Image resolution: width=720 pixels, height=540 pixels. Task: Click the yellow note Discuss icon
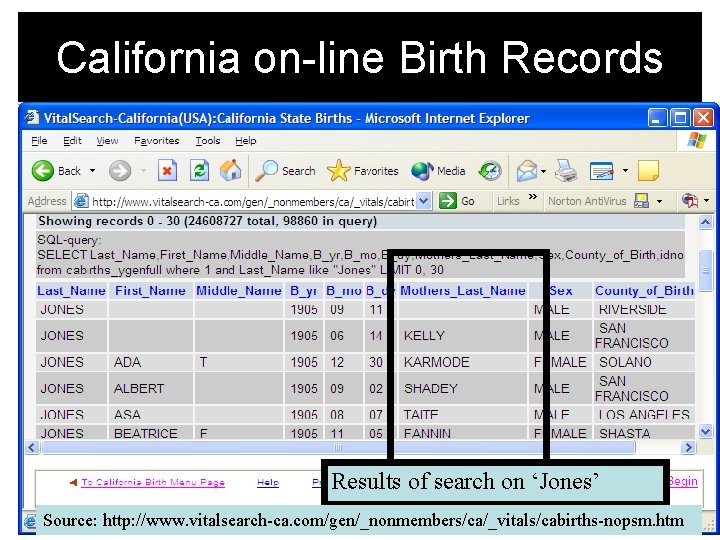pos(648,170)
